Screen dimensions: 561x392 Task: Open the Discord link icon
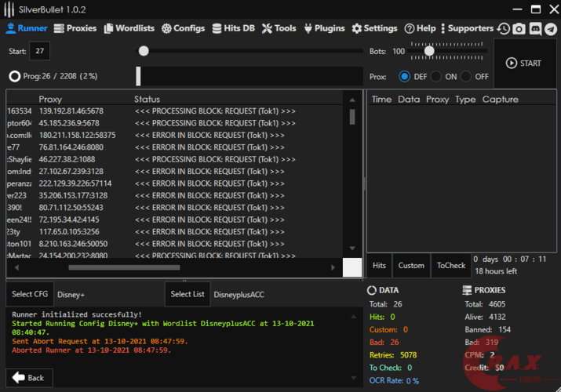click(535, 28)
